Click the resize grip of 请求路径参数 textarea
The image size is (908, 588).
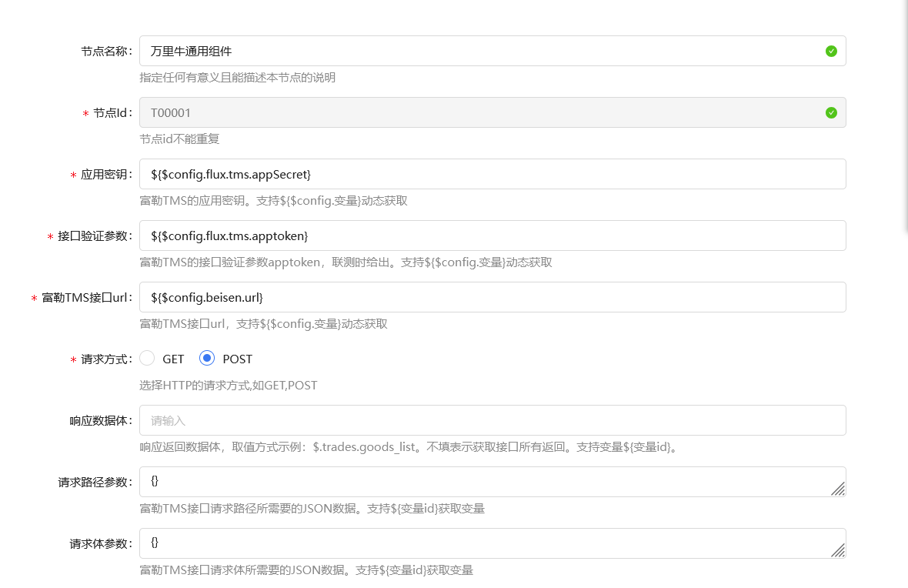pyautogui.click(x=839, y=489)
